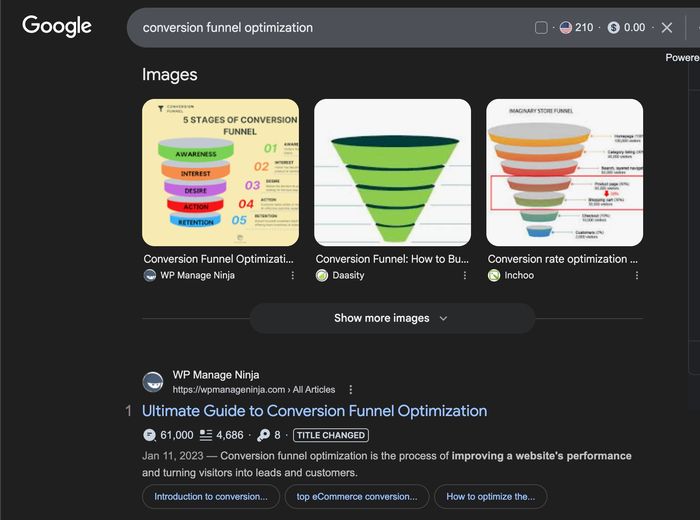The image size is (700, 520).
Task: Open the wpmanageninja.com All Articles URL
Action: tap(254, 390)
